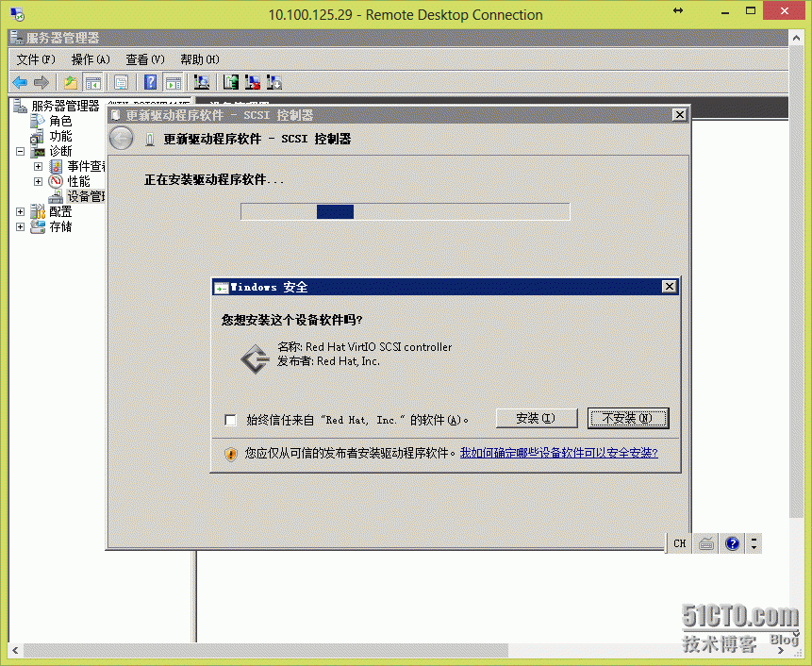
Task: Click the scan for hardware changes icon
Action: (202, 82)
